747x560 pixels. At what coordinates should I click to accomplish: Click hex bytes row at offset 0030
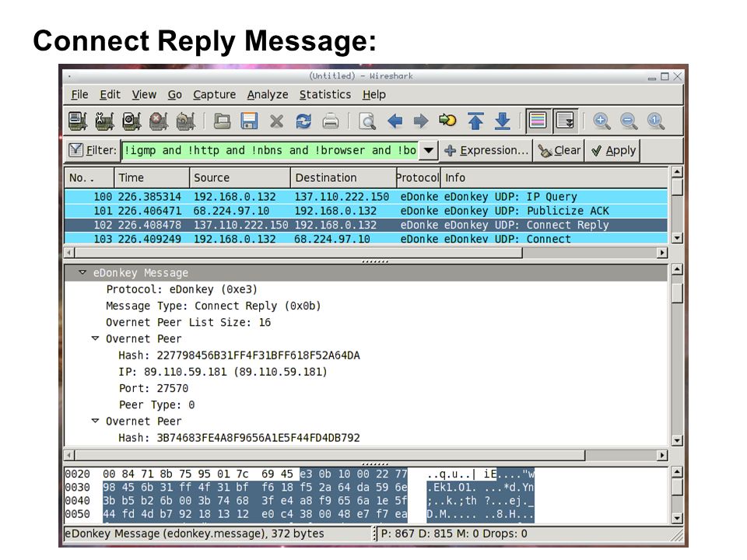tap(299, 488)
